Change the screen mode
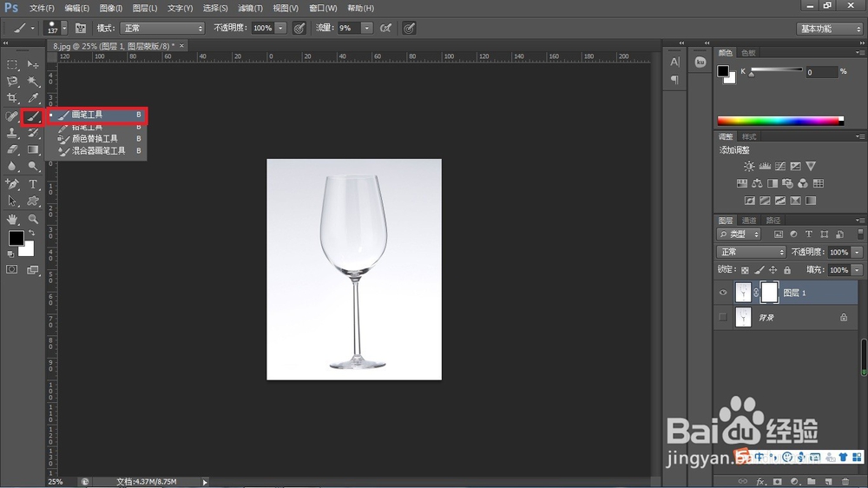The height and width of the screenshot is (488, 868). tap(33, 270)
